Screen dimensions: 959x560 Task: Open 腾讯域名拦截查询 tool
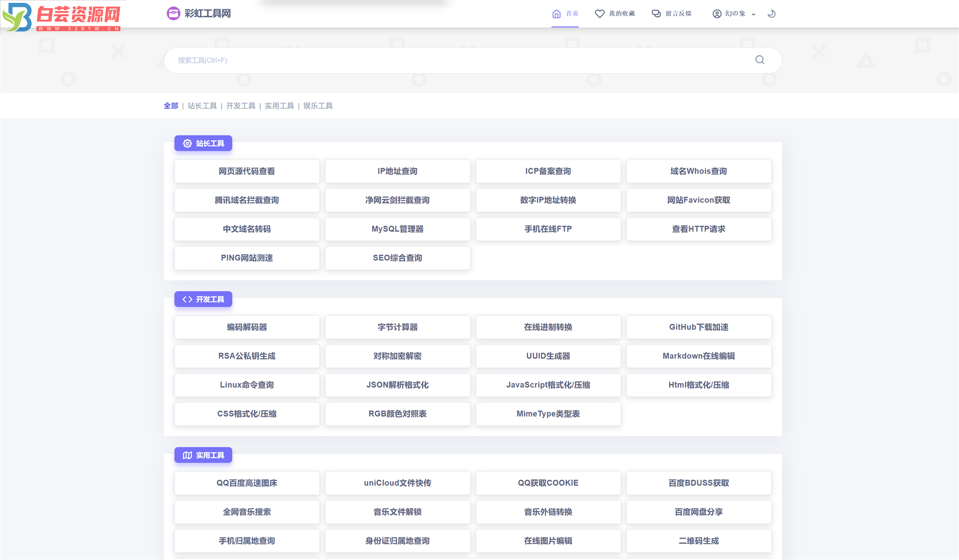pos(247,200)
